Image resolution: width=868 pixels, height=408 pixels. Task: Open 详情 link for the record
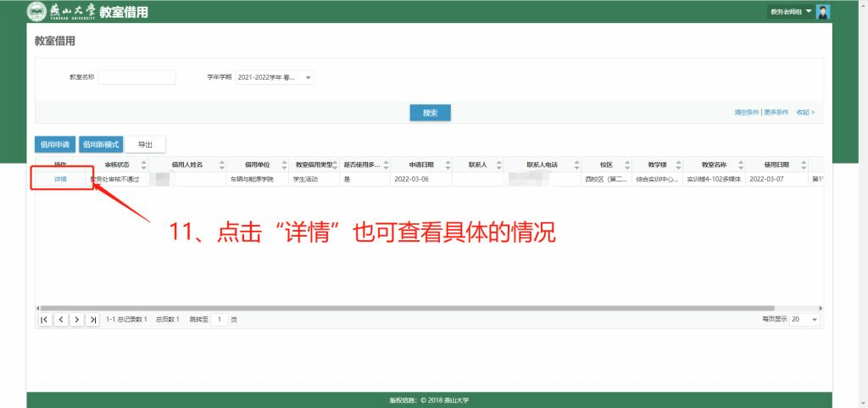pos(60,179)
